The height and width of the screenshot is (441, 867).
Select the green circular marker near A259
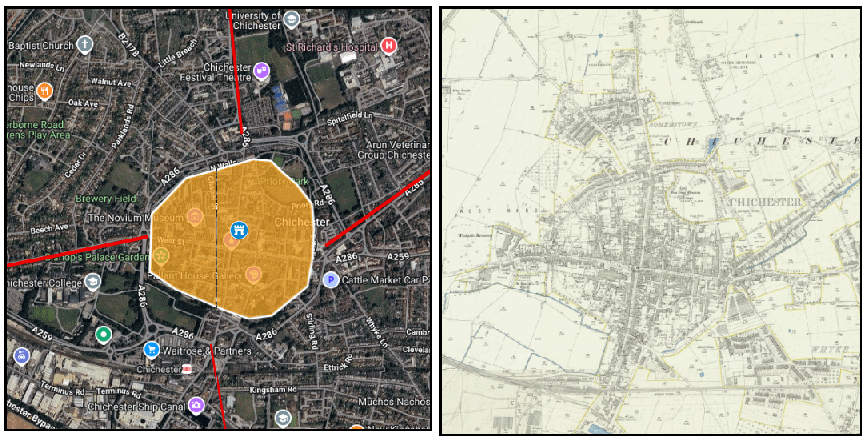(103, 334)
